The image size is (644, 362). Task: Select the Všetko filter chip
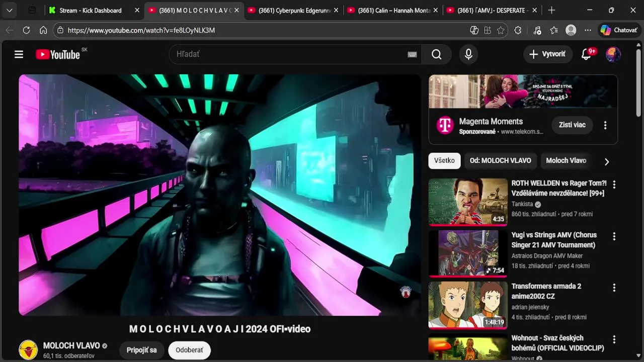(444, 160)
